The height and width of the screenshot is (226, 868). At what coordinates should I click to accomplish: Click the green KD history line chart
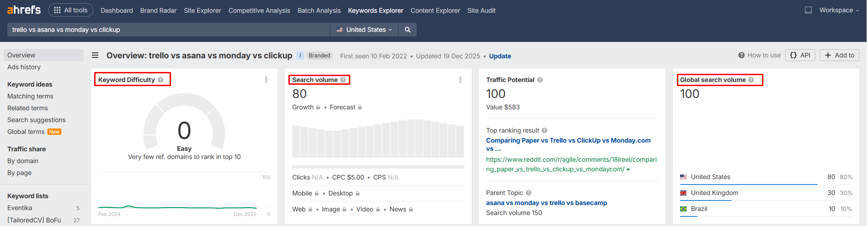click(177, 207)
